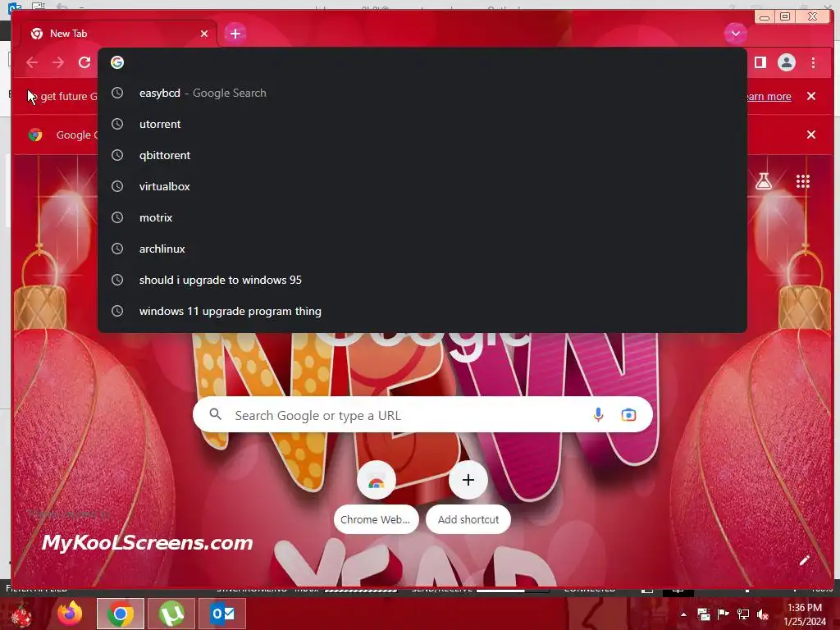Click the Search Google or type a URL box
The height and width of the screenshot is (630, 840).
pyautogui.click(x=422, y=414)
